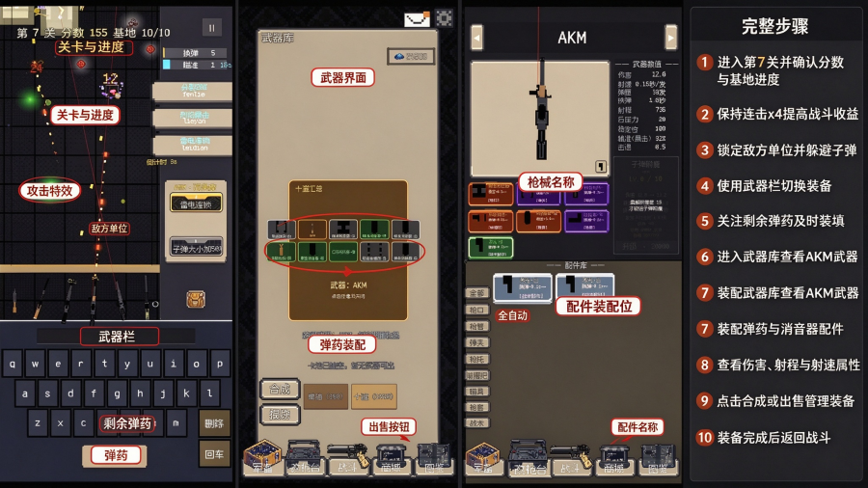Click step text 保持连击x4提高战斗收益
Viewport: 868px width, 488px height.
[x=787, y=114]
